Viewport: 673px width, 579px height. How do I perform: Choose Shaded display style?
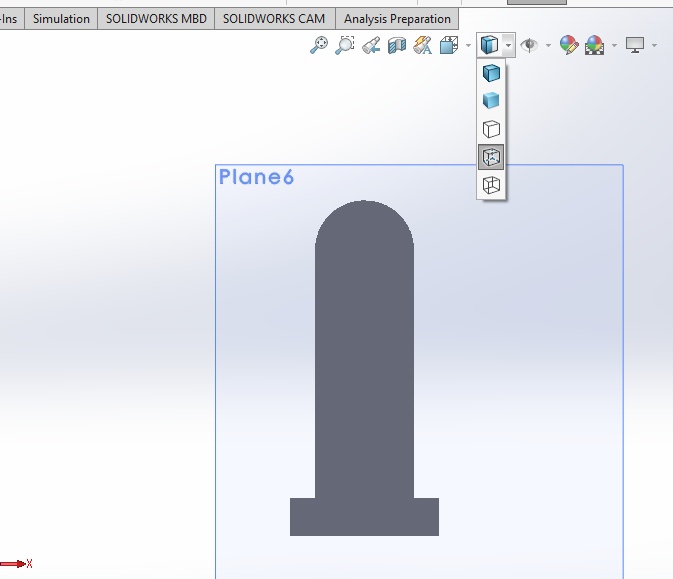click(x=491, y=101)
